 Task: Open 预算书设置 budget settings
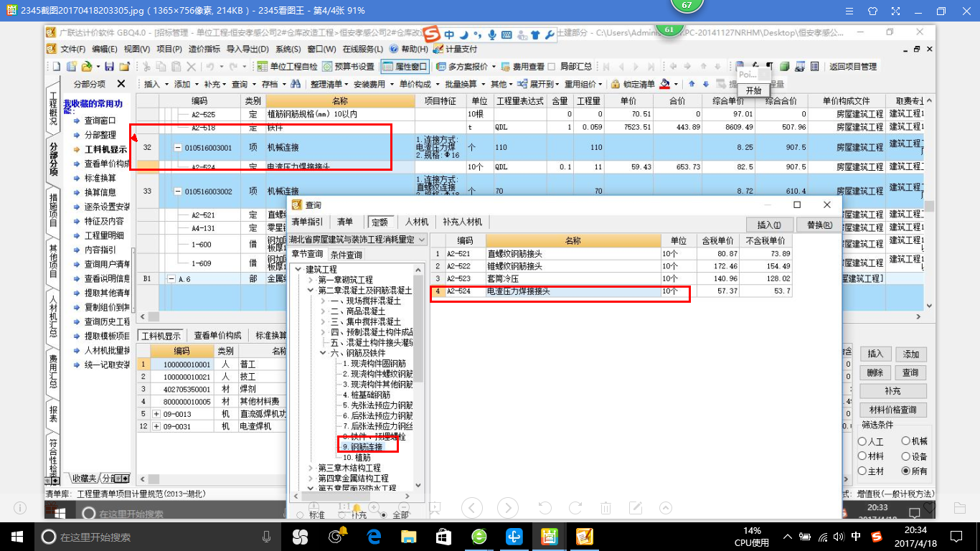pyautogui.click(x=348, y=66)
